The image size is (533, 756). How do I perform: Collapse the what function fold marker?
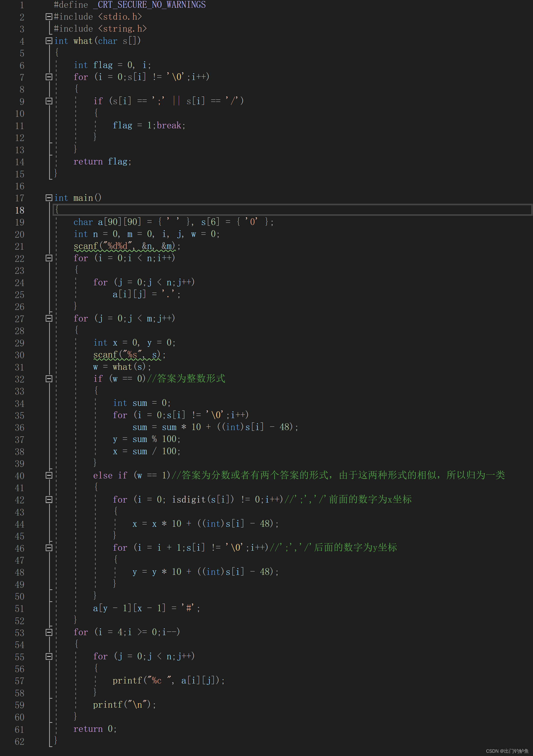(49, 41)
